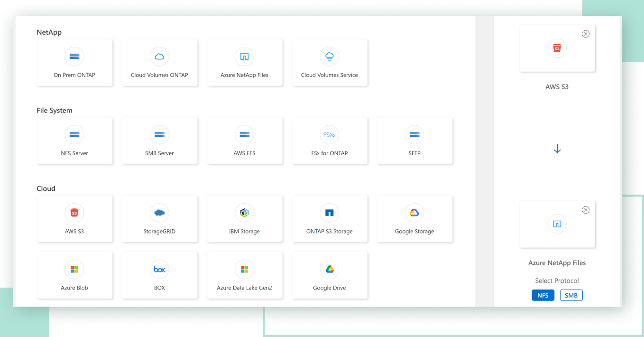Remove the Azure NetApp Files target

[x=585, y=210]
